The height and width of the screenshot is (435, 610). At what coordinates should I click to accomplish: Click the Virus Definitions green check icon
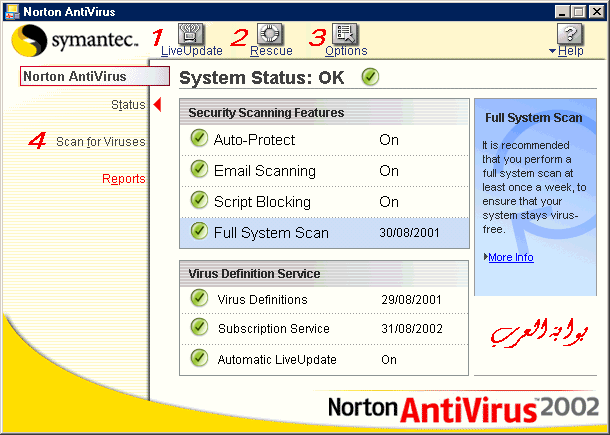click(x=199, y=298)
